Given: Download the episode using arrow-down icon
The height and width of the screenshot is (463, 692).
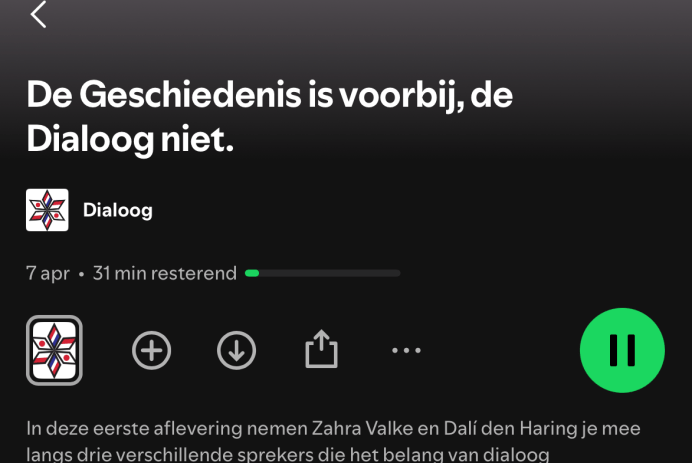Looking at the screenshot, I should (237, 350).
